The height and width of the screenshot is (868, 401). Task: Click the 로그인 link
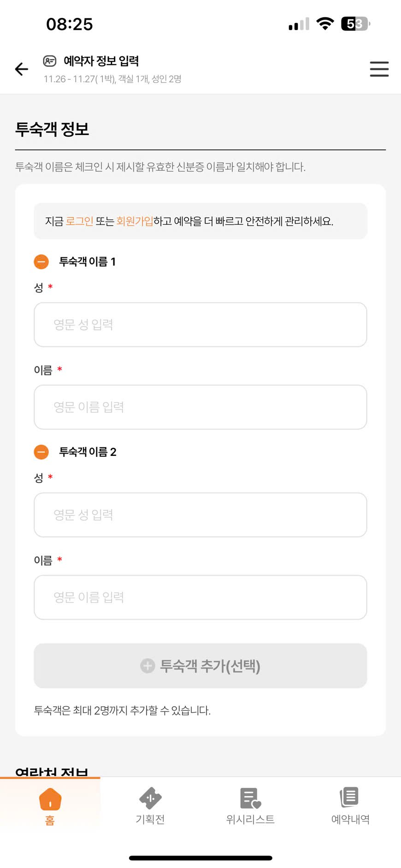[x=79, y=221]
